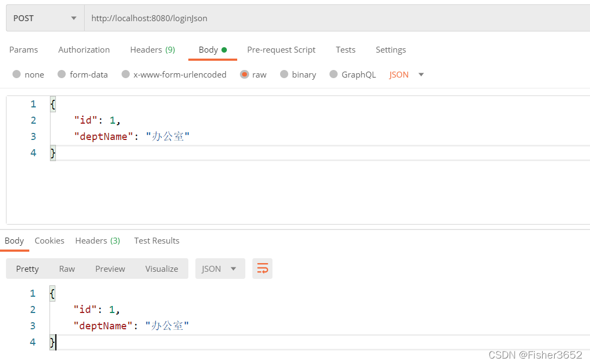Open the POST method dropdown

pos(45,18)
